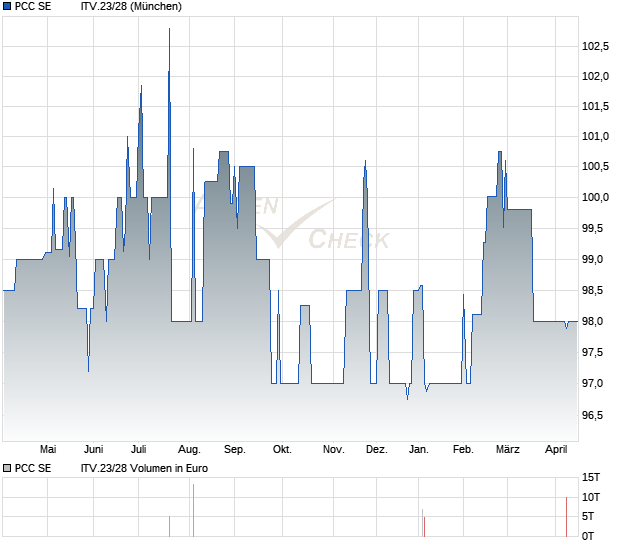Screen dimensions: 620x546
Task: Click the 98,0 price axis label
Action: click(x=596, y=322)
